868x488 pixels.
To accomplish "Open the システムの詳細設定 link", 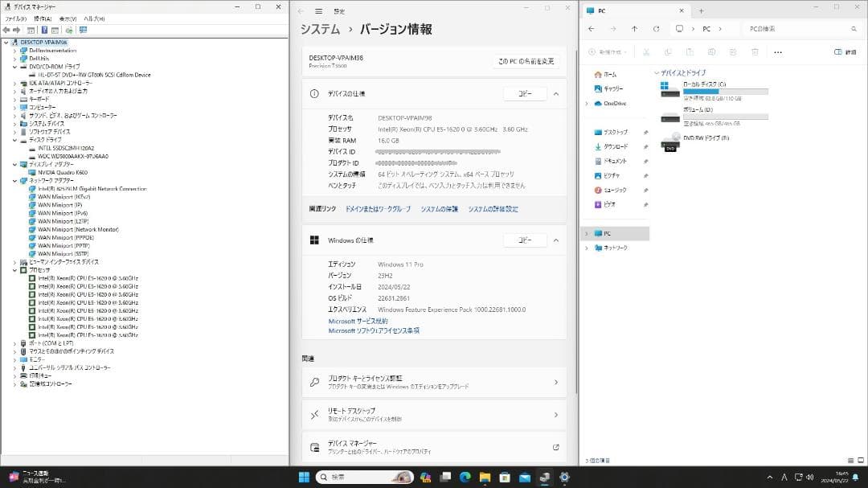I will click(x=493, y=207).
